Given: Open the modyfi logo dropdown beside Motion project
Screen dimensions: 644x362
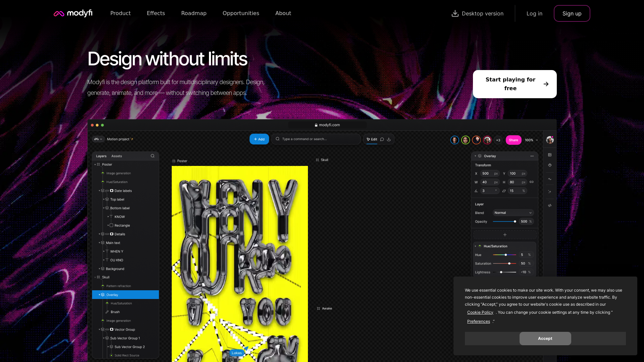Looking at the screenshot, I should 98,139.
